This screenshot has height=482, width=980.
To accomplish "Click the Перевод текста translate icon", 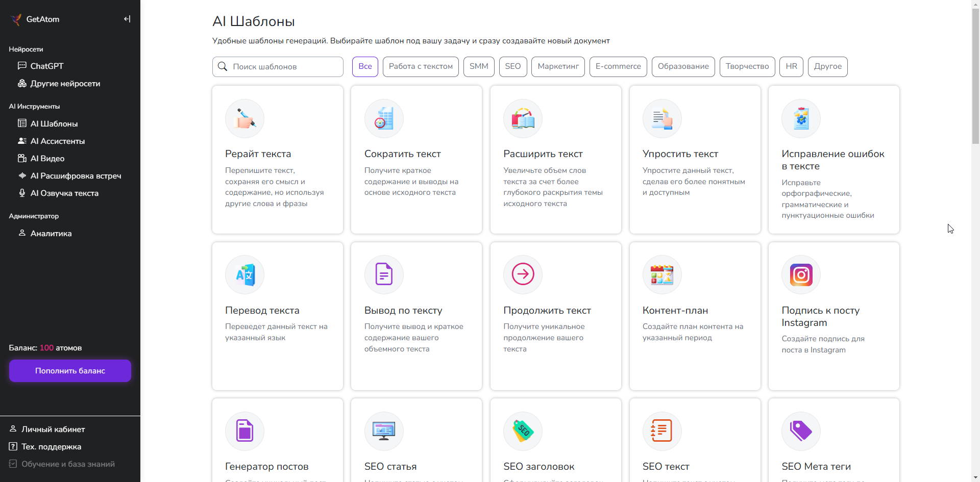I will click(x=244, y=275).
